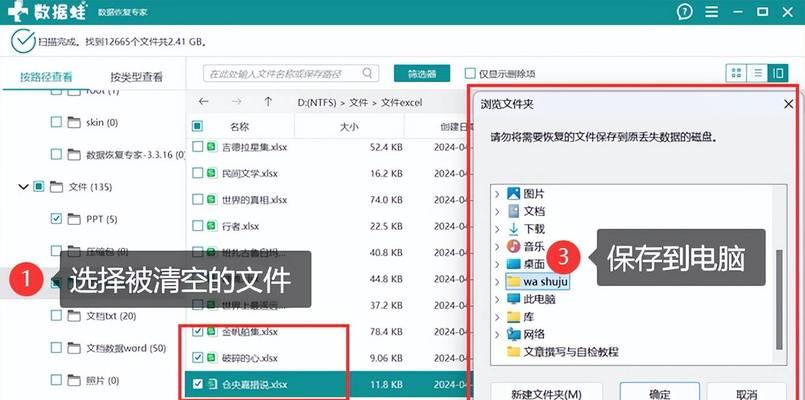Open the 筛选器 filter button
Screen dimensions: 805x400
[x=422, y=73]
